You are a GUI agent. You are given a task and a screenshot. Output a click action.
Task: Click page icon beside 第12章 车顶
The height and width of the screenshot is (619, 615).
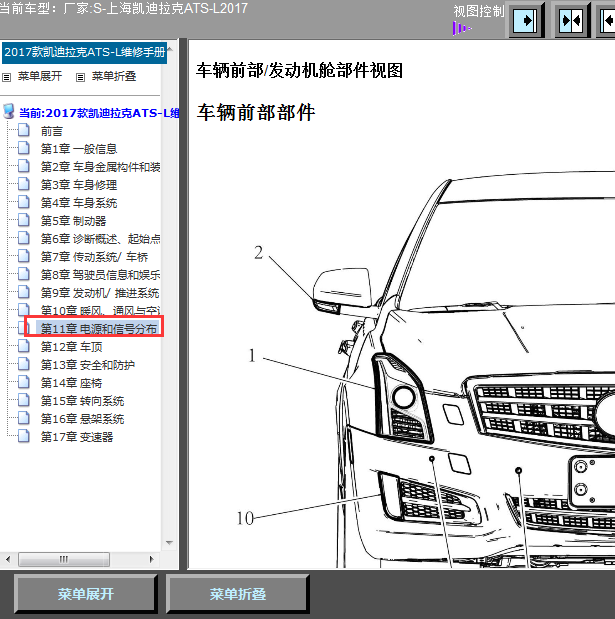pos(24,346)
